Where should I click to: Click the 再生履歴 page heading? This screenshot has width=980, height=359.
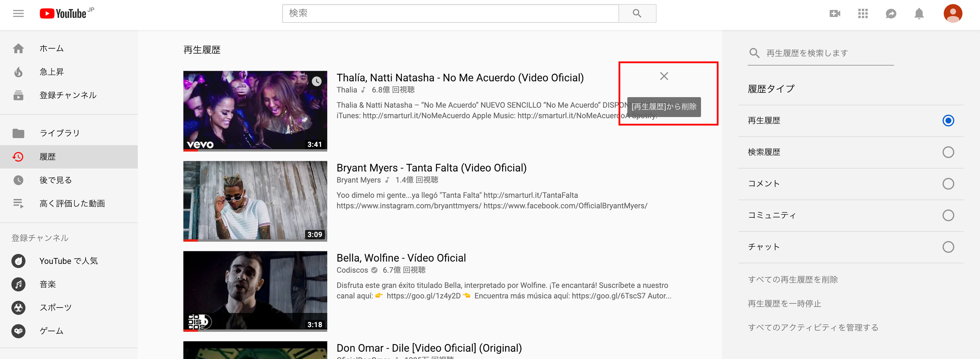click(x=202, y=50)
